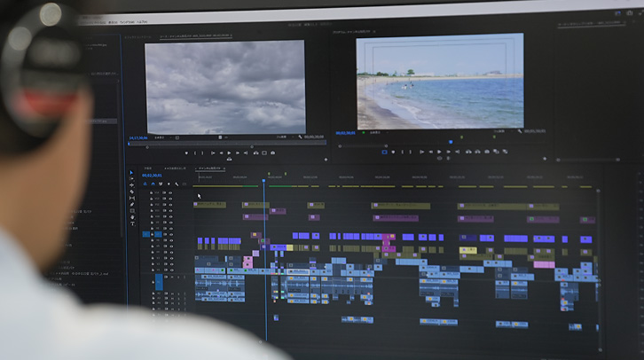Select the Slip tool
The height and width of the screenshot is (360, 644).
(x=132, y=199)
